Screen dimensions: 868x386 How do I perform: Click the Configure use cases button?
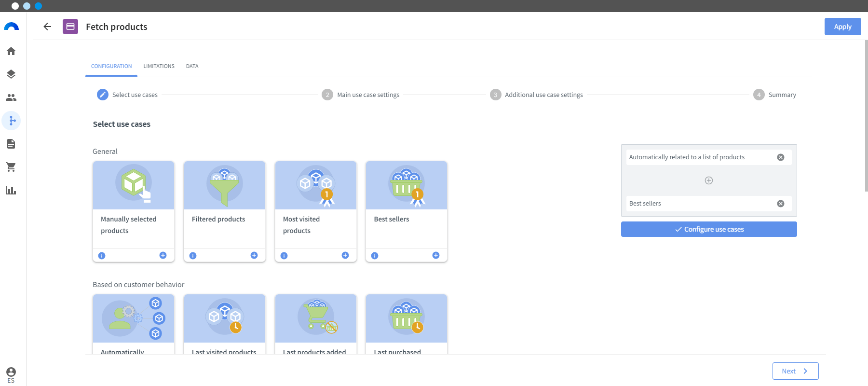pyautogui.click(x=709, y=229)
